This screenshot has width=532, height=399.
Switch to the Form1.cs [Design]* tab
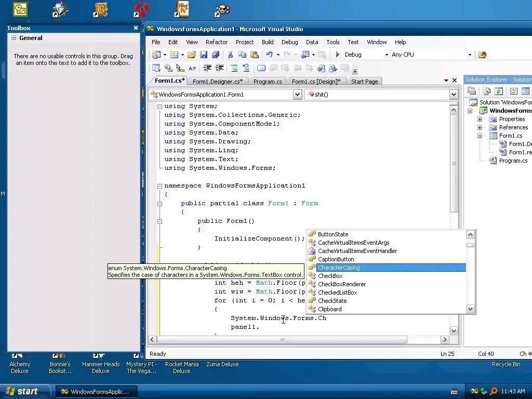[316, 82]
